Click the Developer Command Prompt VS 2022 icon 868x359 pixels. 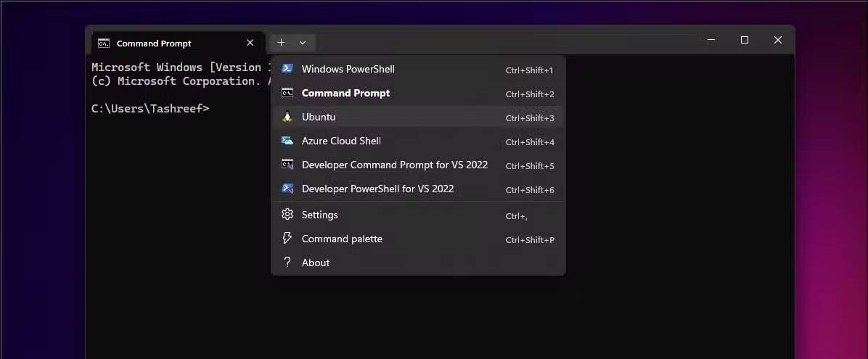pyautogui.click(x=287, y=165)
